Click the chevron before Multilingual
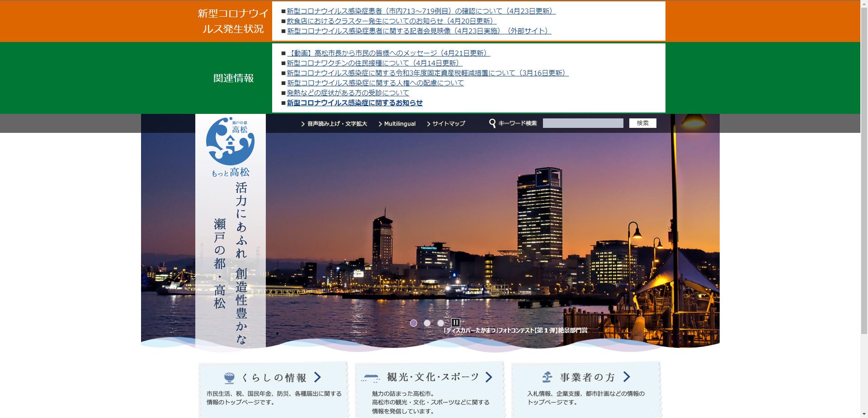868x418 pixels. [x=380, y=123]
